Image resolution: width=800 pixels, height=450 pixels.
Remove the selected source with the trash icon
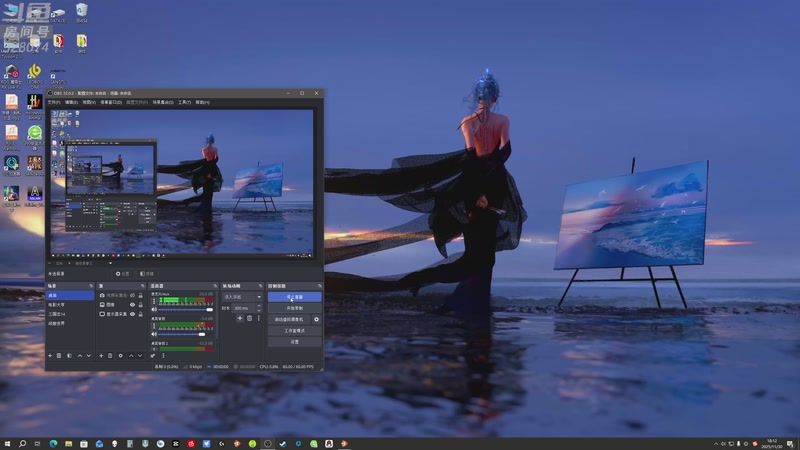(x=110, y=356)
